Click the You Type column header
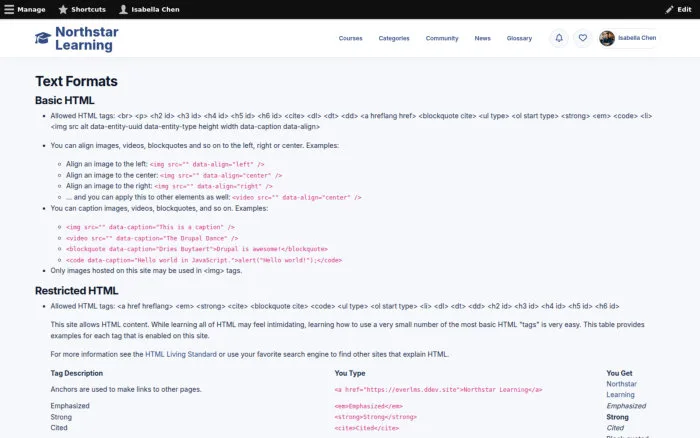Screen dimensions: 700x438 point(350,373)
